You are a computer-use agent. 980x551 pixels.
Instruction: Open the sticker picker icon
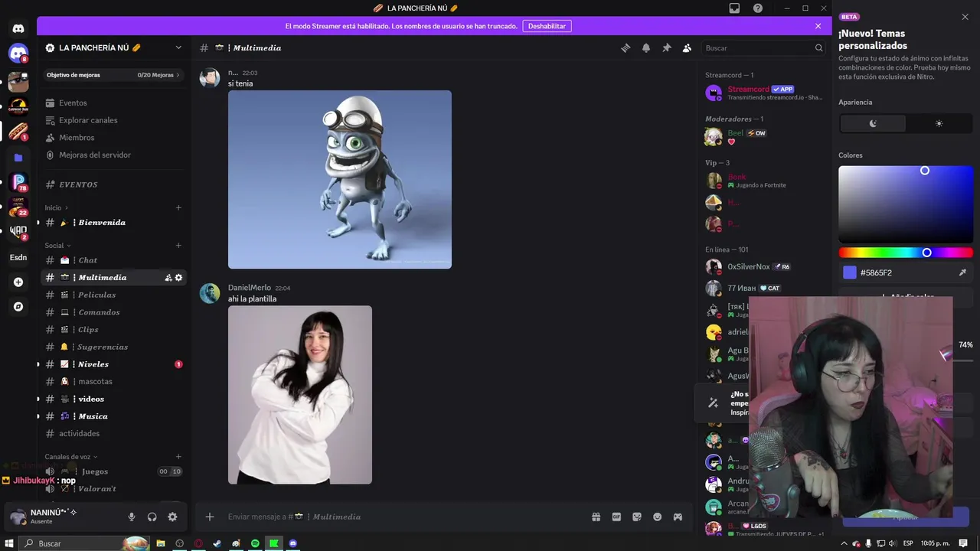(x=637, y=517)
